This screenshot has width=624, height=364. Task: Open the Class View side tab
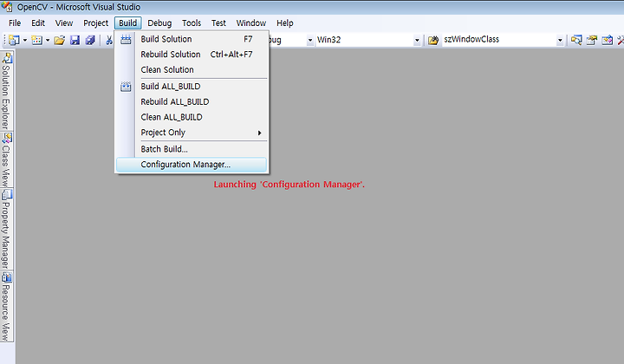[6, 160]
